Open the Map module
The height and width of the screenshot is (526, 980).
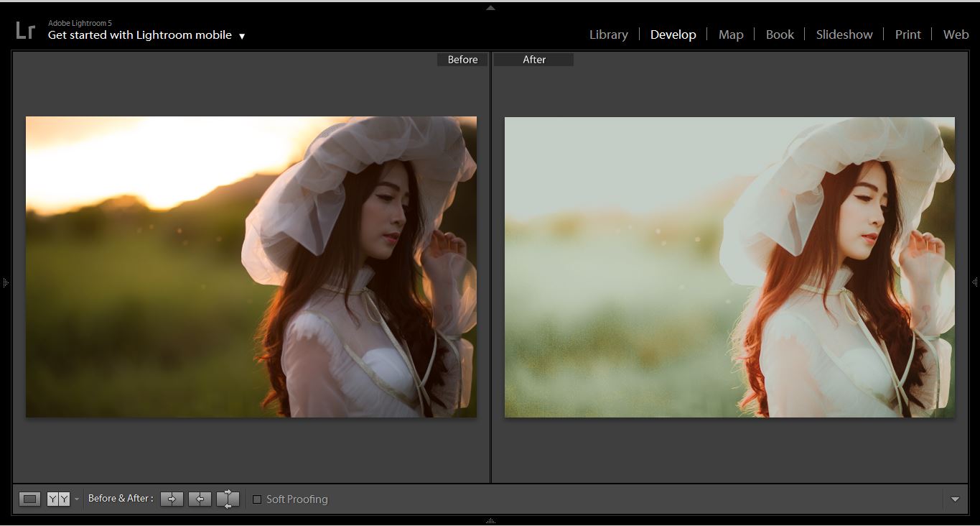730,34
